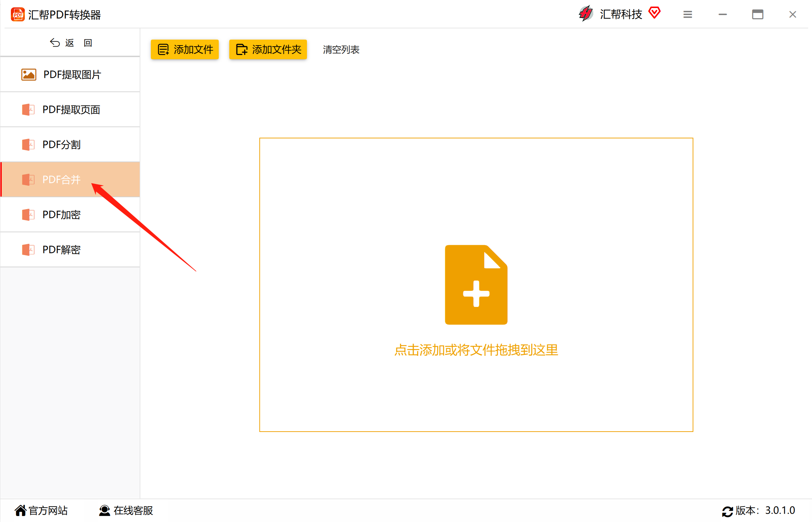The image size is (812, 522).
Task: Select the PDF合并 merge tool icon
Action: (28, 179)
